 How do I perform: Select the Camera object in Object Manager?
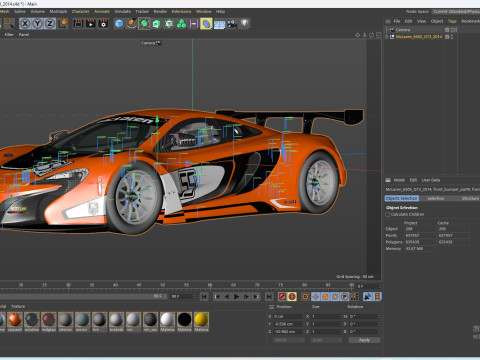(x=403, y=30)
